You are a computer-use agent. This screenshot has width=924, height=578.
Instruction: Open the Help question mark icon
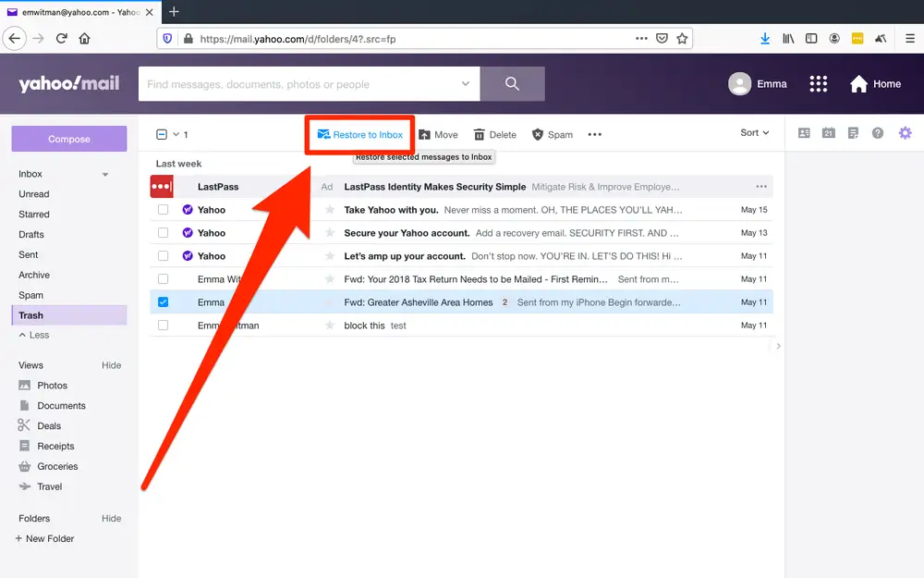(878, 132)
